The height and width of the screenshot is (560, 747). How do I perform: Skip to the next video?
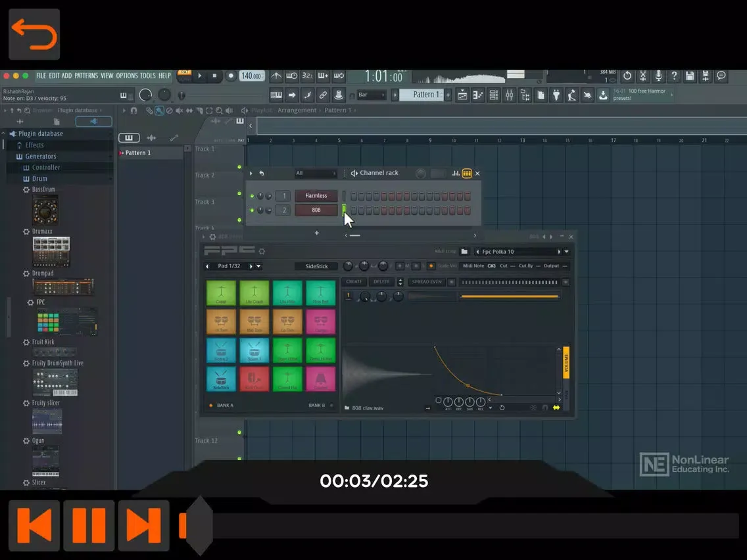144,525
